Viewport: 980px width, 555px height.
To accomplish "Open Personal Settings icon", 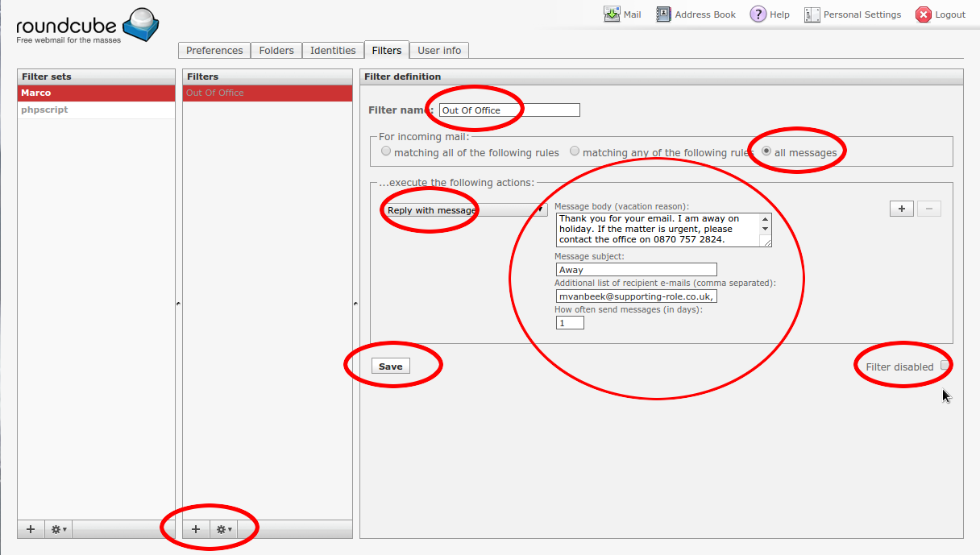I will 812,14.
